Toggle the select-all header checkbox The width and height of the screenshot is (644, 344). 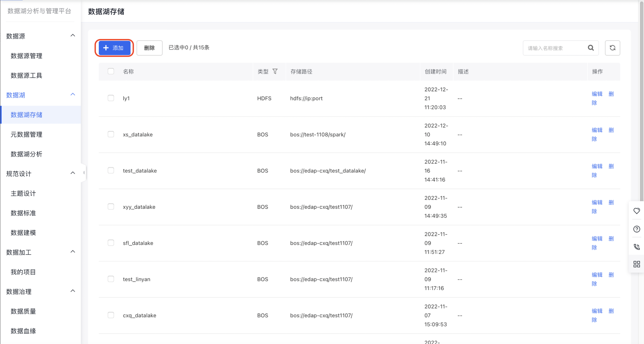coord(111,71)
